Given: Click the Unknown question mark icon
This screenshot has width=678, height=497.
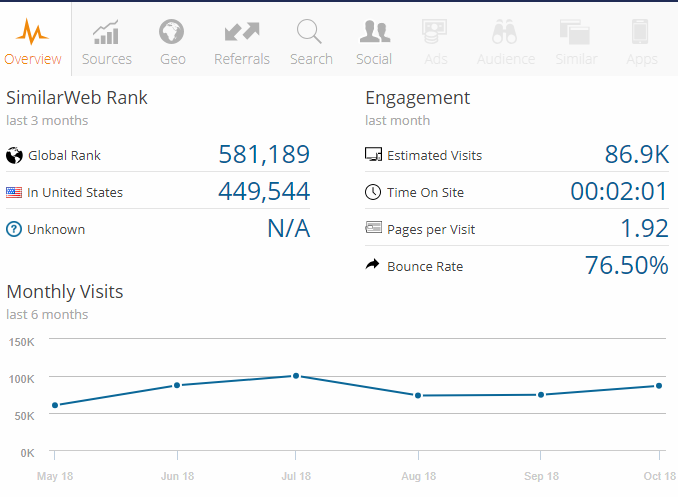Looking at the screenshot, I should (14, 229).
